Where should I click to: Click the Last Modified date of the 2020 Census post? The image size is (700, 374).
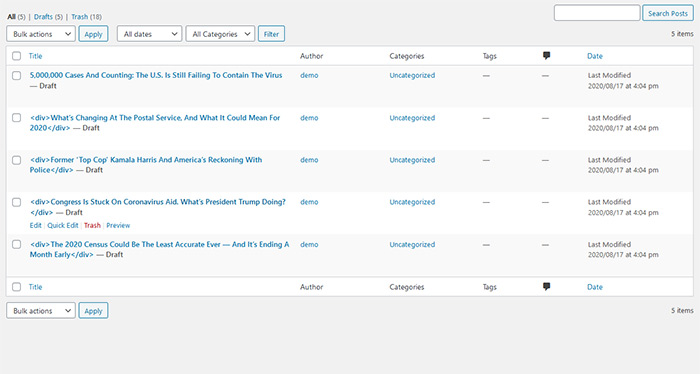click(623, 249)
